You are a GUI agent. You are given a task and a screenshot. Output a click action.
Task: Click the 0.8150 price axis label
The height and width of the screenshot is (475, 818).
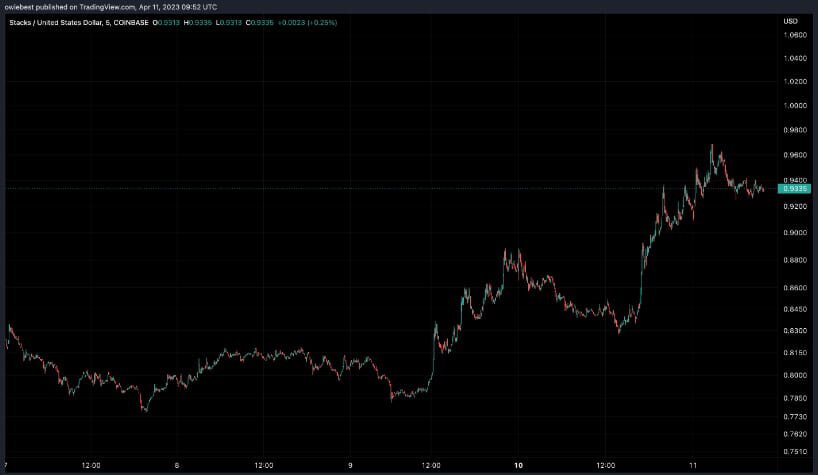(x=795, y=353)
